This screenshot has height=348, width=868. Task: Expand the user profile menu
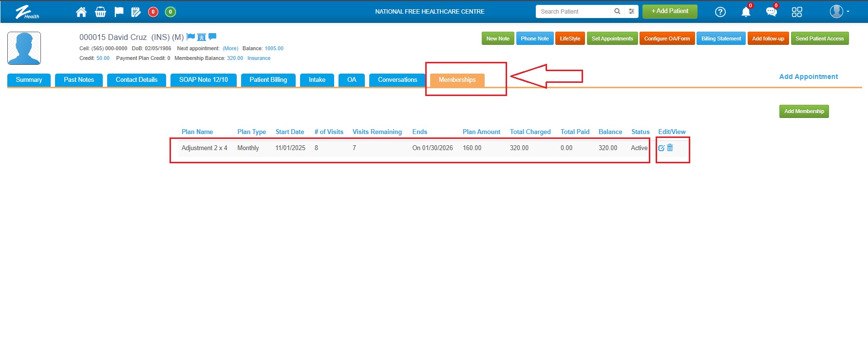point(840,11)
